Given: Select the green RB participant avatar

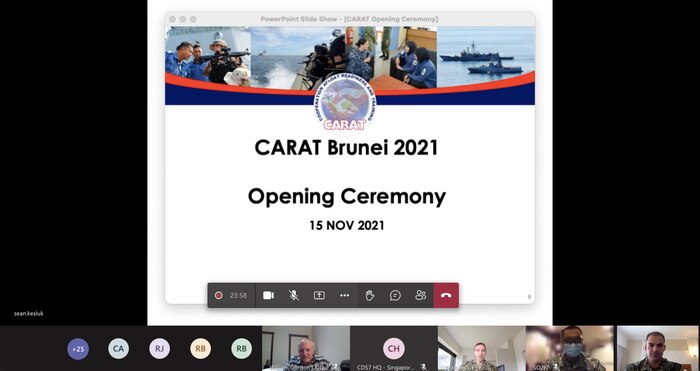Looking at the screenshot, I should 242,349.
